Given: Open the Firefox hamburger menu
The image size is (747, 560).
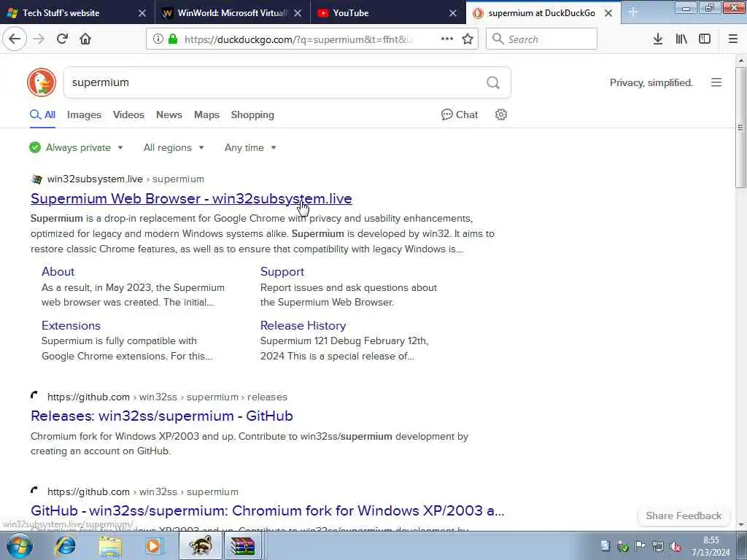Looking at the screenshot, I should pos(733,39).
